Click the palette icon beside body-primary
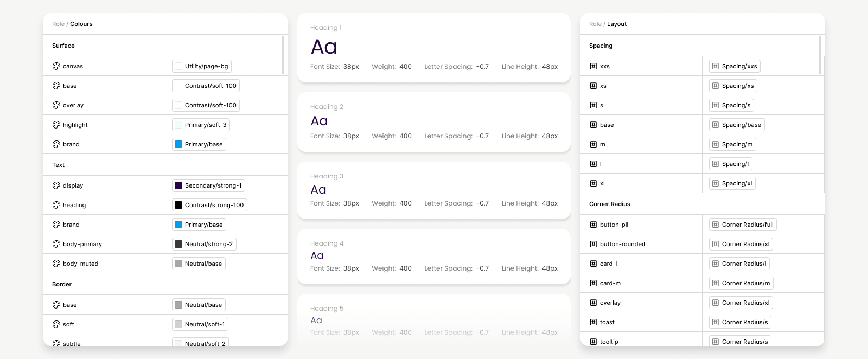The height and width of the screenshot is (359, 868). click(x=56, y=244)
